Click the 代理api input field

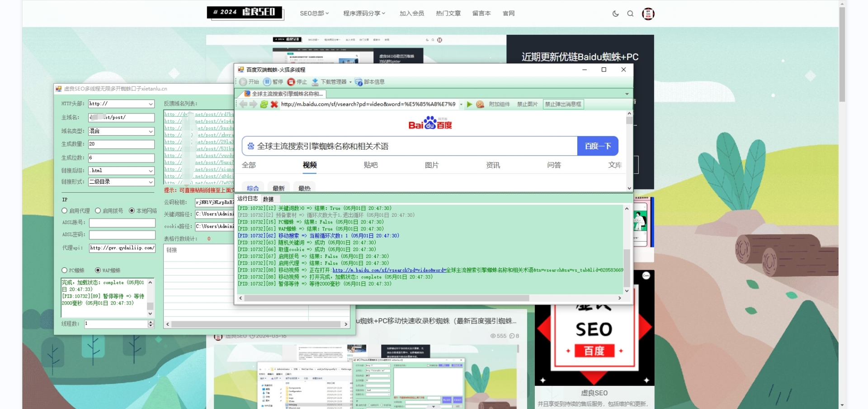click(122, 248)
